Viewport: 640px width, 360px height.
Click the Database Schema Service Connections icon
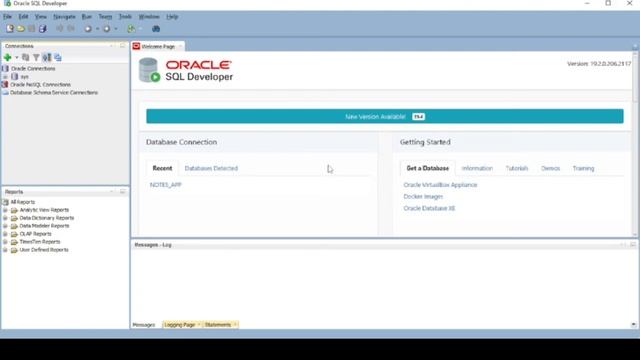pyautogui.click(x=5, y=93)
